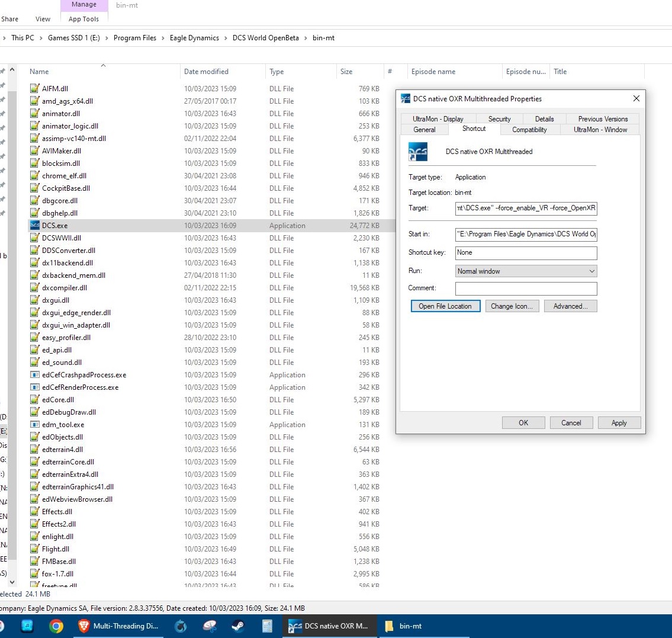This screenshot has width=672, height=638.
Task: Expand breadcrumb chevron after Program Files
Action: [163, 38]
